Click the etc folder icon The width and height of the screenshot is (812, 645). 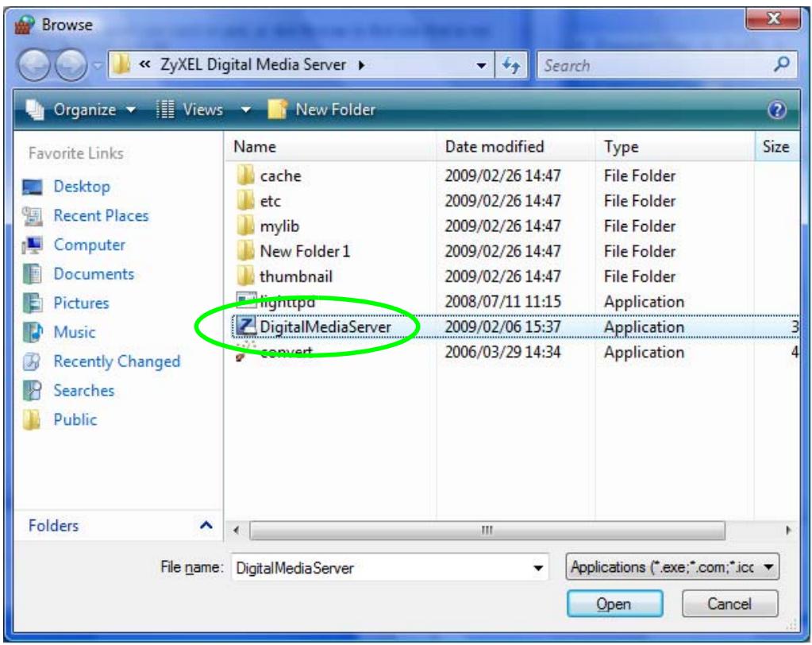245,200
